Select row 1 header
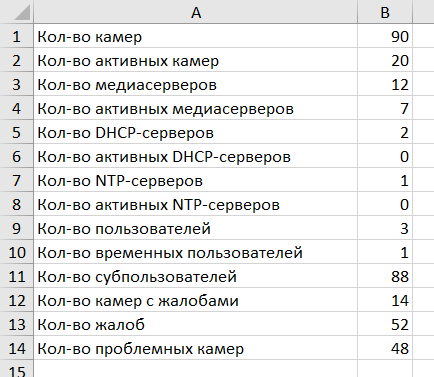The image size is (434, 377). 17,36
